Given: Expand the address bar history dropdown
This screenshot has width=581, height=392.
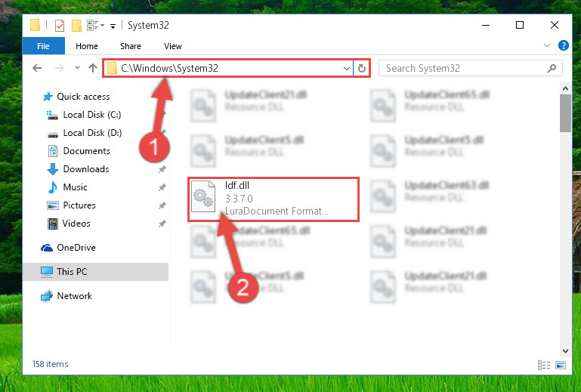Looking at the screenshot, I should click(x=347, y=68).
